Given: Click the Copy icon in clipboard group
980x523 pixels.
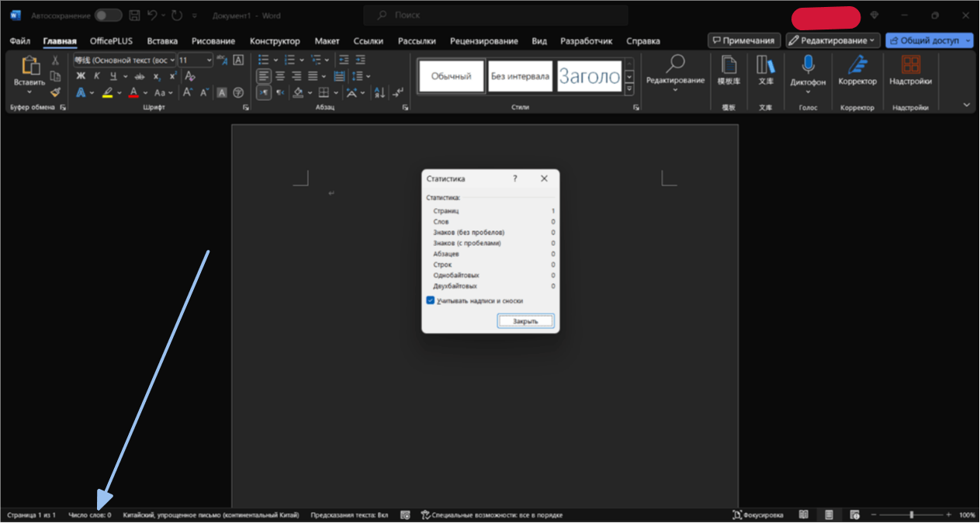Looking at the screenshot, I should [x=55, y=75].
